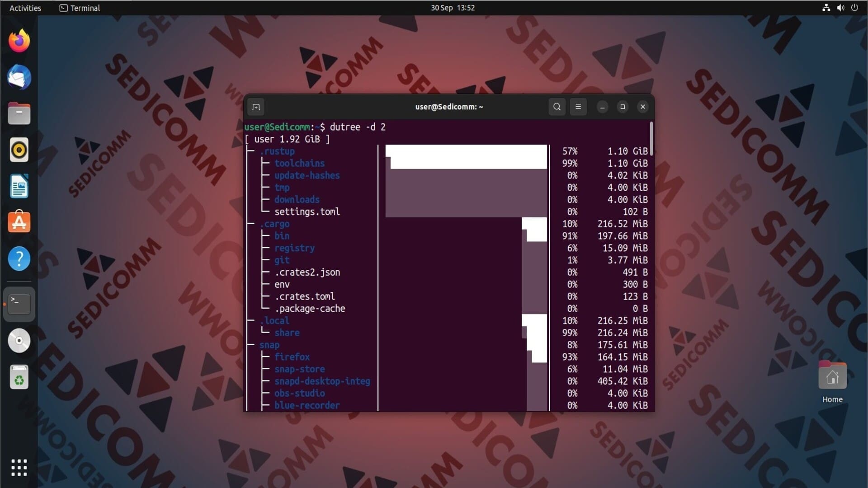Click the '216.52 MiB' size value
Screen dimensions: 868x488
623,224
